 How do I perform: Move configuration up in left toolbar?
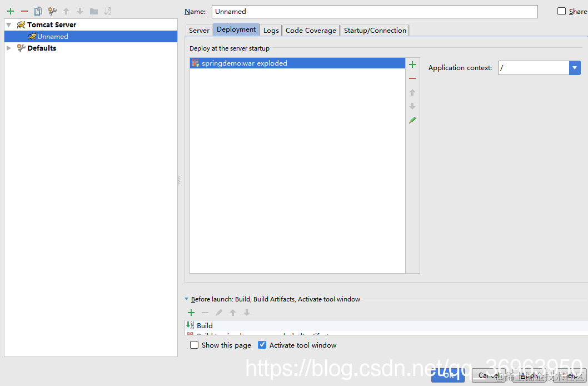click(x=66, y=11)
